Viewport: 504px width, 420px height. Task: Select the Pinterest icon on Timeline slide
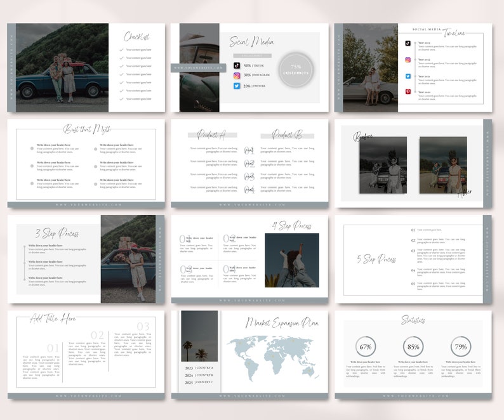pyautogui.click(x=408, y=91)
